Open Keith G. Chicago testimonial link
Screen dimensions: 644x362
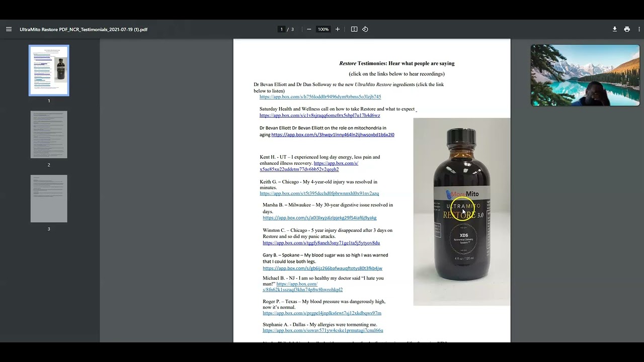point(319,193)
